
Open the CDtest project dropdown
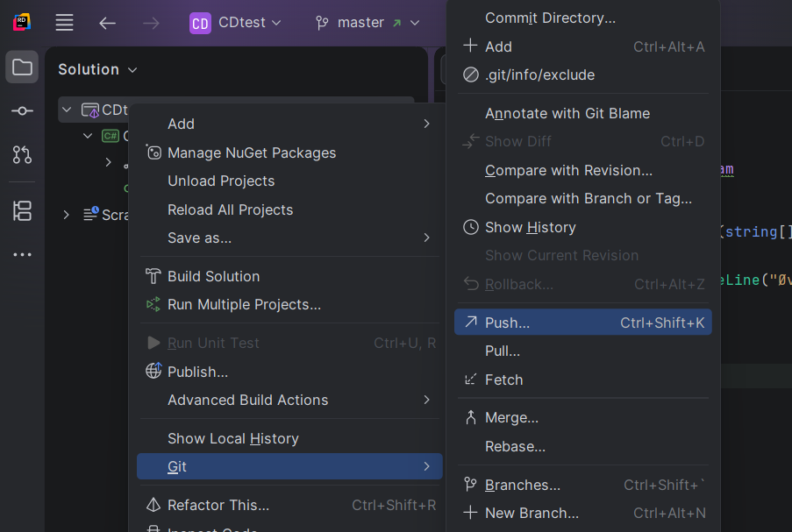tap(249, 23)
